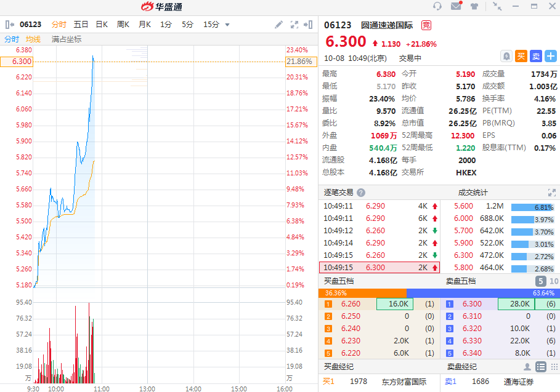This screenshot has height=392, width=560.
Task: Switch order book depth to 10 levels
Action: click(x=554, y=281)
